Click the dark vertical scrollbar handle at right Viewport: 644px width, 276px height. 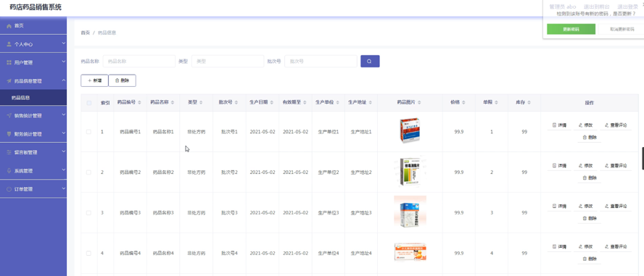tap(643, 159)
